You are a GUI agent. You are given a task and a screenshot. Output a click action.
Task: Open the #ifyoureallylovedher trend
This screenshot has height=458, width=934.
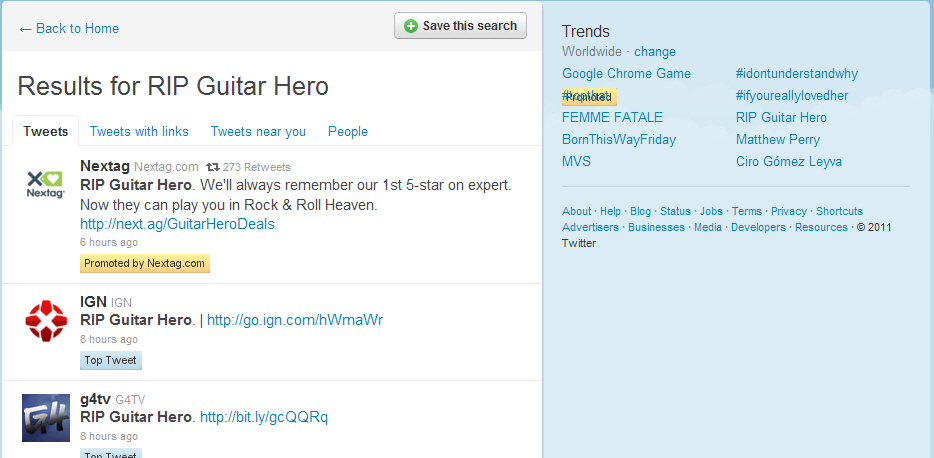792,96
